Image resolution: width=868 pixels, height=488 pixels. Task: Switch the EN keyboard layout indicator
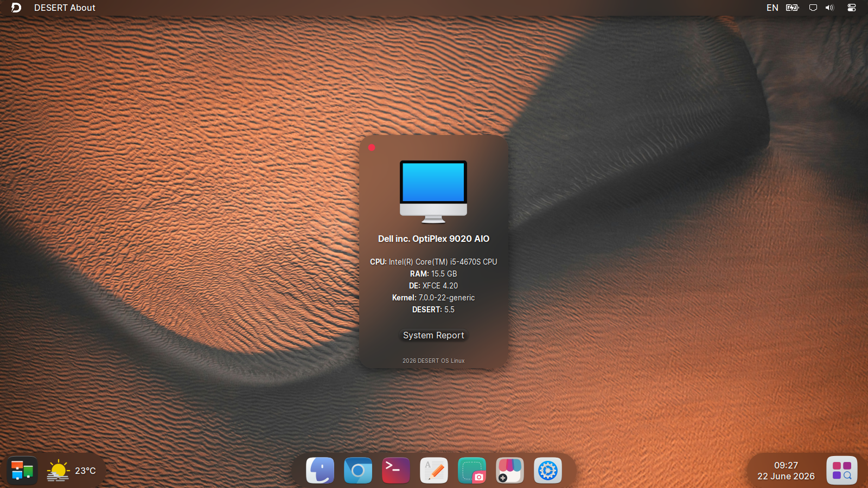click(x=772, y=8)
